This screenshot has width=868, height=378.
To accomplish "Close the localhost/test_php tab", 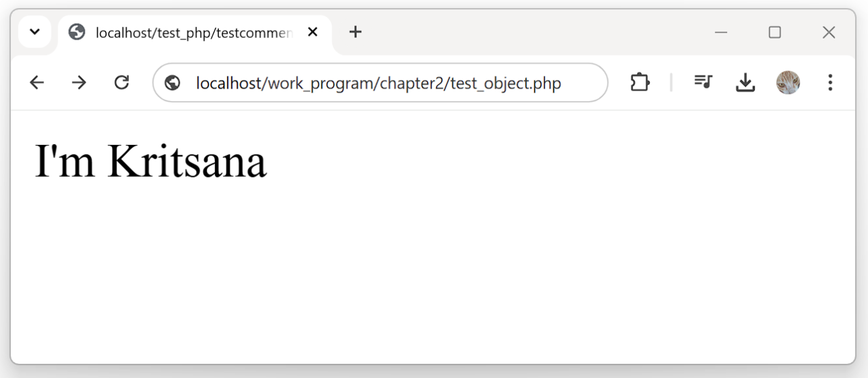I will (x=313, y=32).
